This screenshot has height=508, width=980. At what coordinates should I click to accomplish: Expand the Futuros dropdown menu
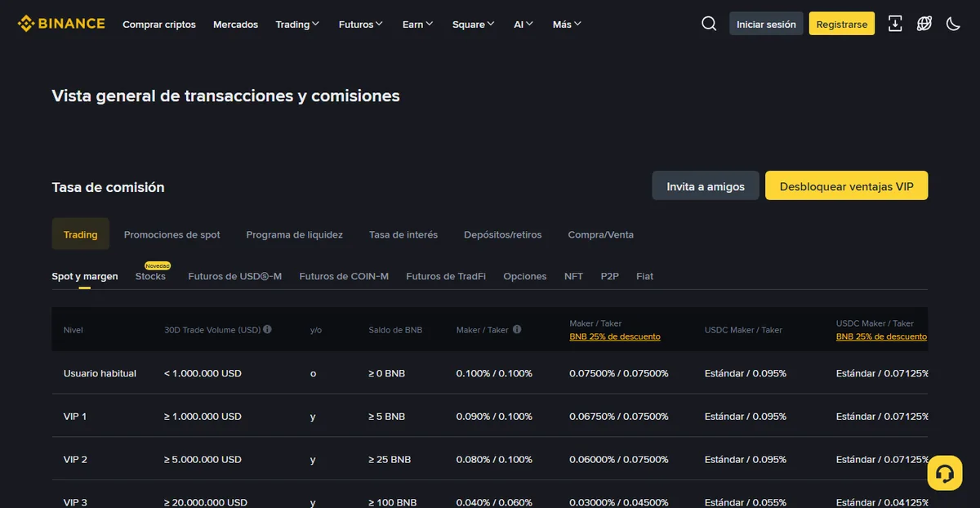click(361, 25)
